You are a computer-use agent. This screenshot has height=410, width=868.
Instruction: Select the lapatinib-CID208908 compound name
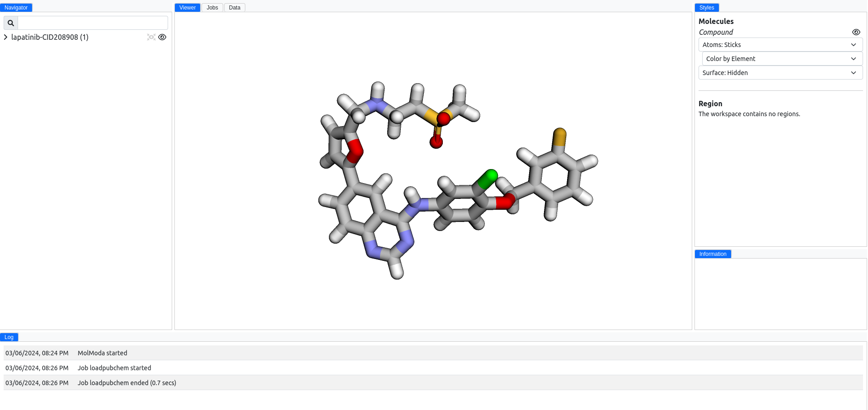pyautogui.click(x=50, y=37)
